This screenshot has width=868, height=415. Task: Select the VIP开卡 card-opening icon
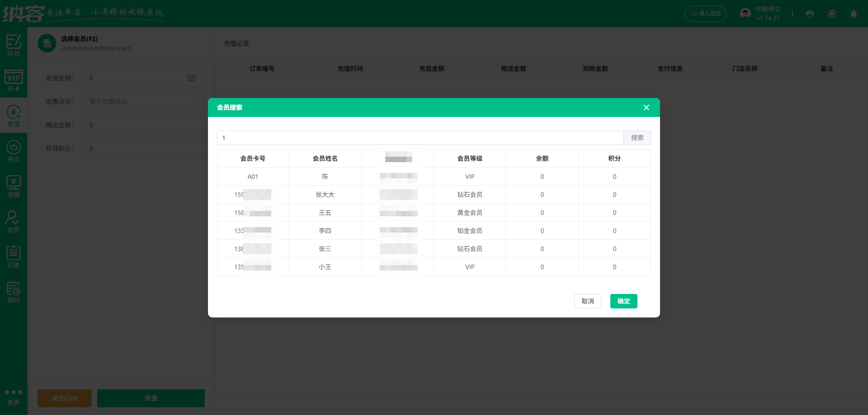coord(13,80)
